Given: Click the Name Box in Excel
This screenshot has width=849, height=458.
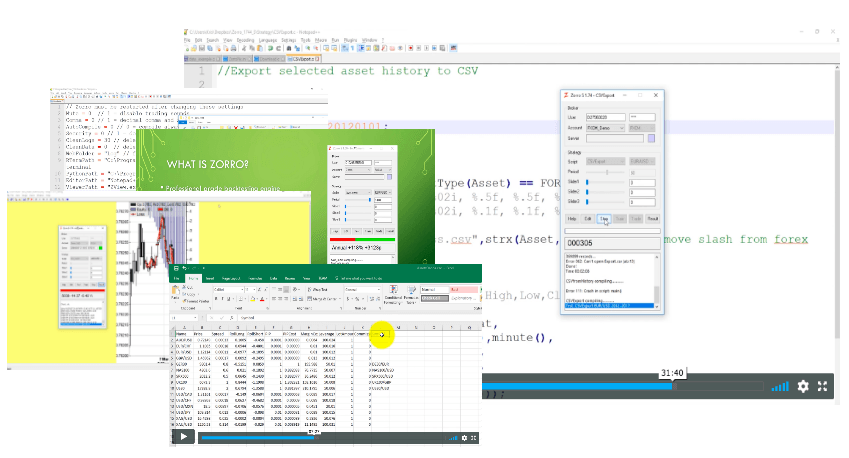Looking at the screenshot, I should [x=185, y=318].
